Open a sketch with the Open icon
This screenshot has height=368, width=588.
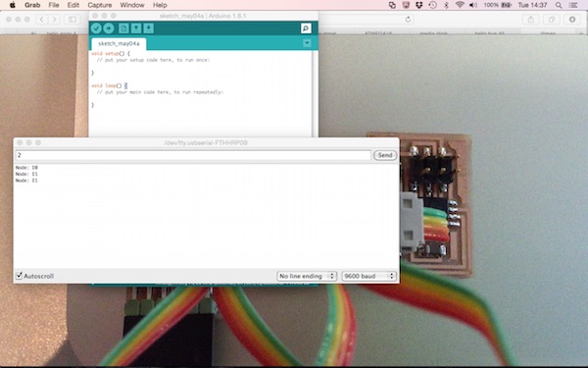[x=136, y=28]
